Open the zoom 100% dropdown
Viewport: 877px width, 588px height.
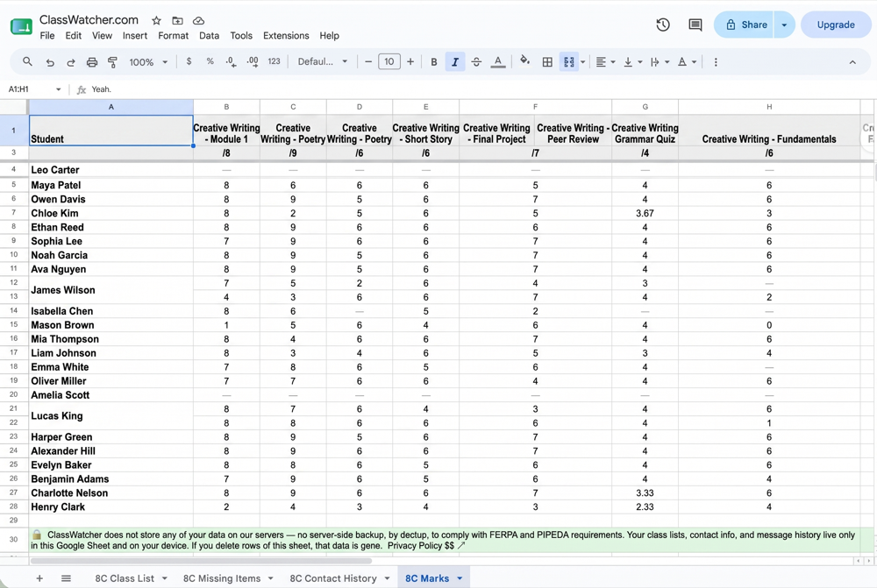point(148,62)
